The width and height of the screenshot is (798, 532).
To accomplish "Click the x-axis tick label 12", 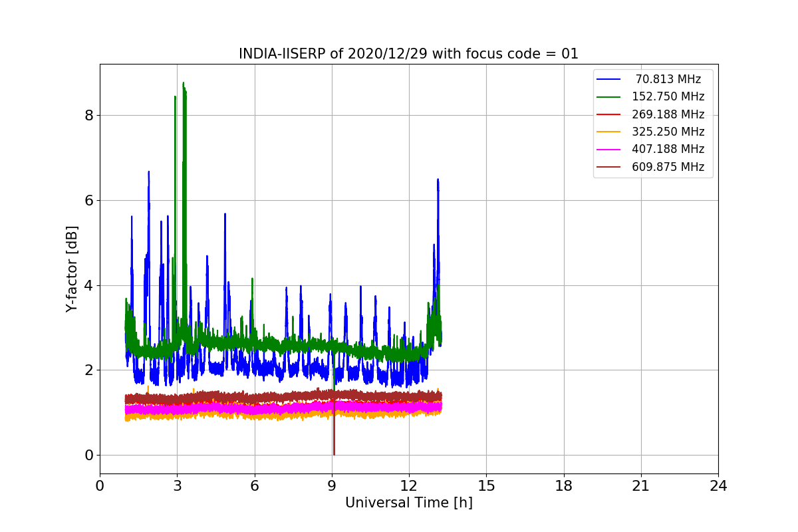I will point(409,485).
